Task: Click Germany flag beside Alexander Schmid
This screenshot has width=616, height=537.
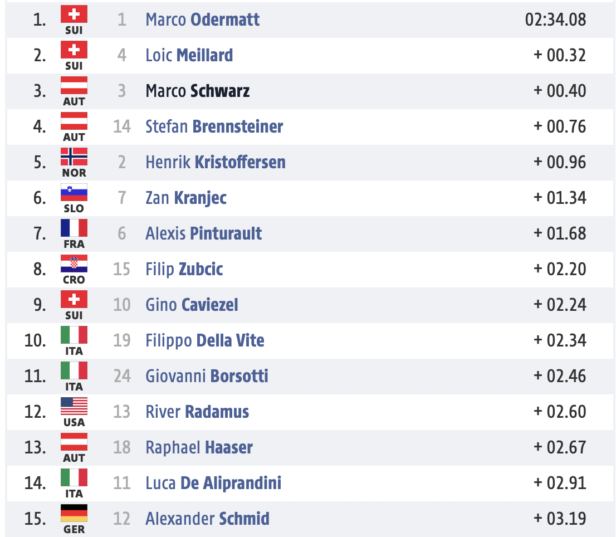Action: [74, 513]
